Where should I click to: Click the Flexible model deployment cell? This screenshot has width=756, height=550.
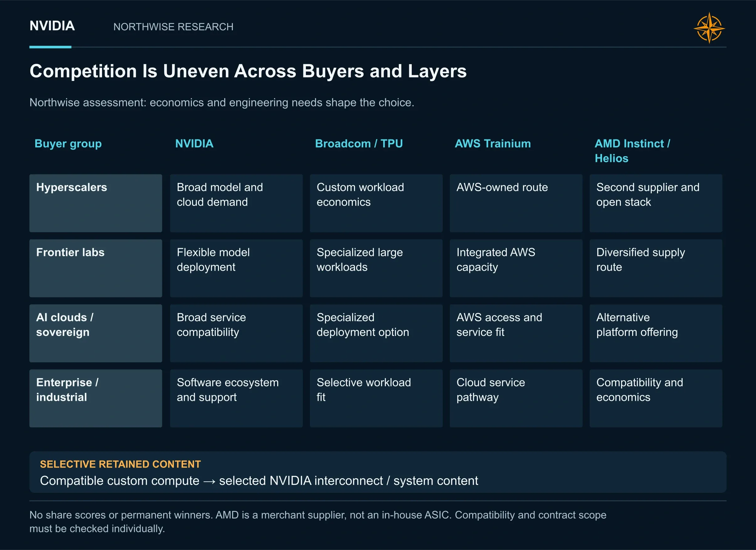236,268
